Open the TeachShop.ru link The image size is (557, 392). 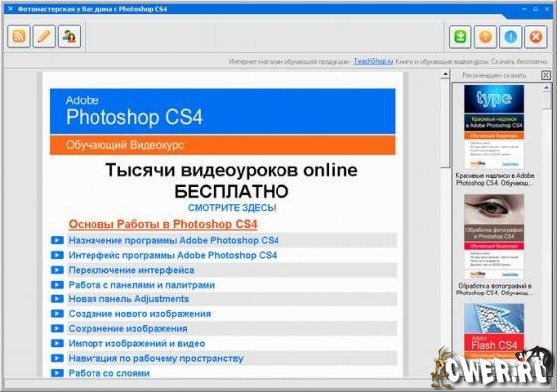[373, 61]
